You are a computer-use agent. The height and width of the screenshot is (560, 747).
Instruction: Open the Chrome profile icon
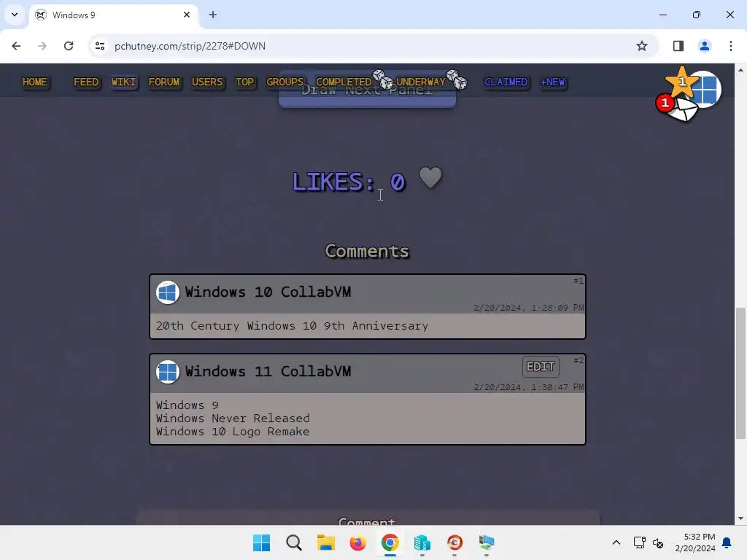704,46
